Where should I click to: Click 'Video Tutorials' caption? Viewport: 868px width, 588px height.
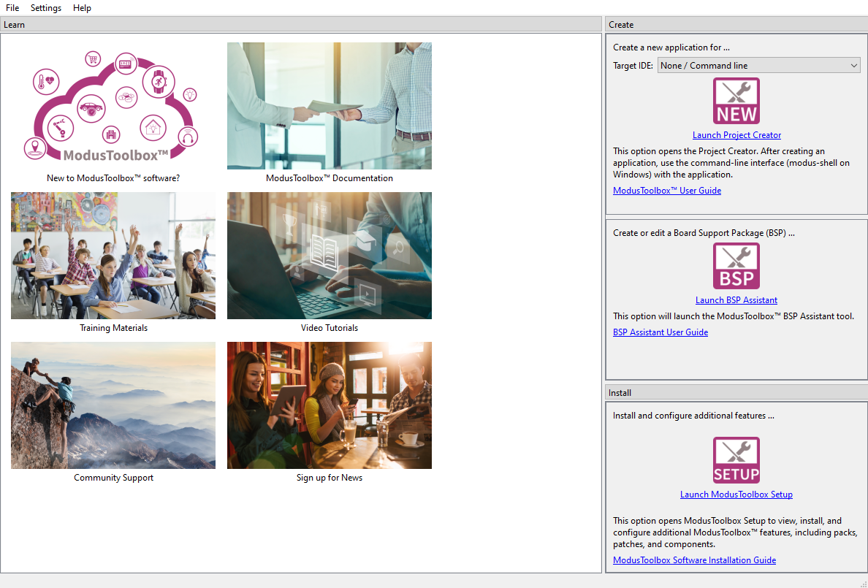point(330,328)
